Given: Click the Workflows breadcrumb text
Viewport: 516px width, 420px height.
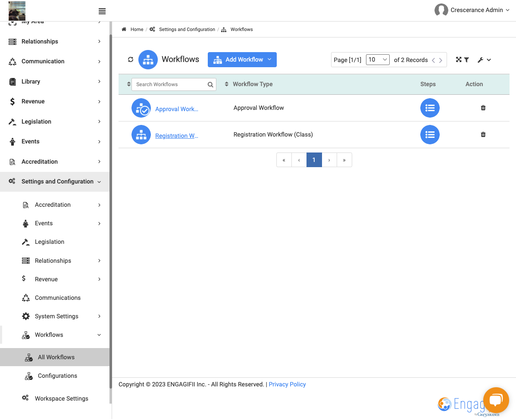Looking at the screenshot, I should point(241,29).
